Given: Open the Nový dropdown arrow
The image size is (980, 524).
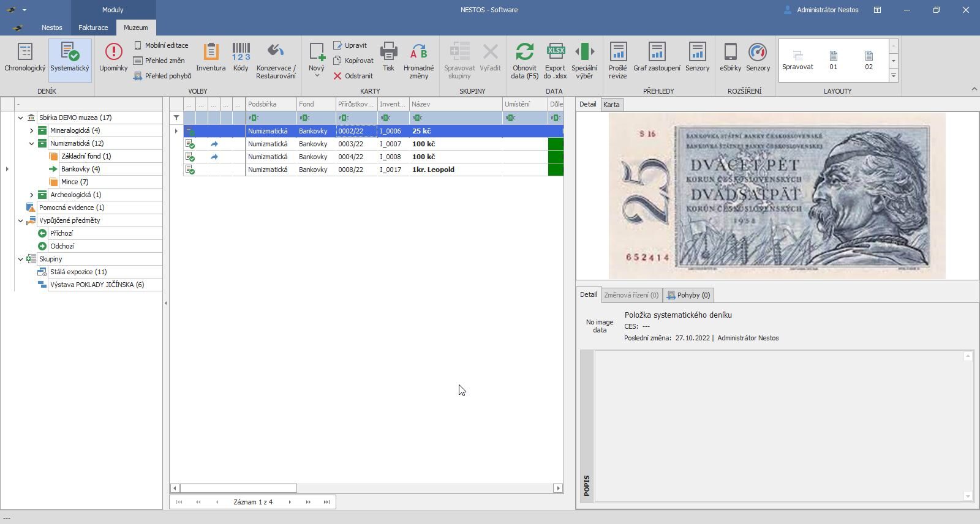Looking at the screenshot, I should [x=317, y=75].
